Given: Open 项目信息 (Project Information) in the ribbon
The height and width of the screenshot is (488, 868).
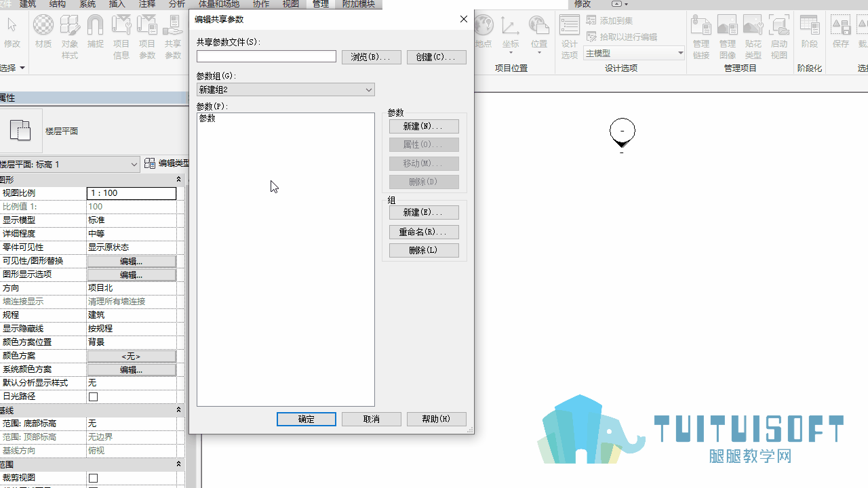Looking at the screenshot, I should tap(121, 37).
